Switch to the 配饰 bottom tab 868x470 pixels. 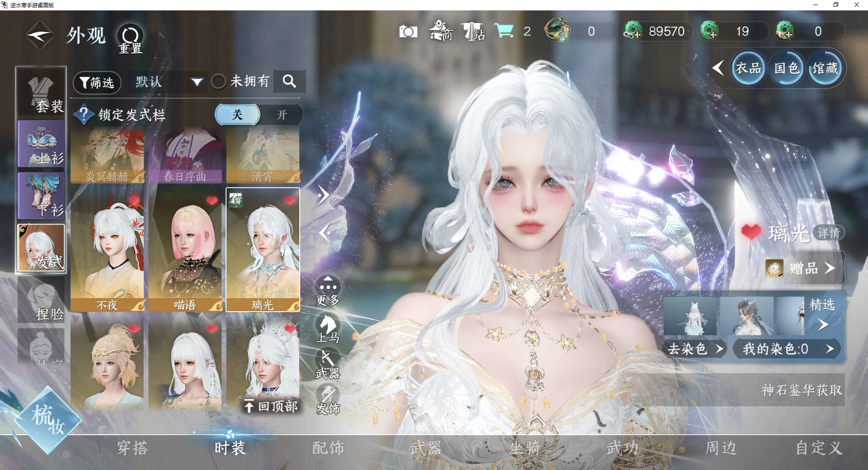pyautogui.click(x=328, y=448)
